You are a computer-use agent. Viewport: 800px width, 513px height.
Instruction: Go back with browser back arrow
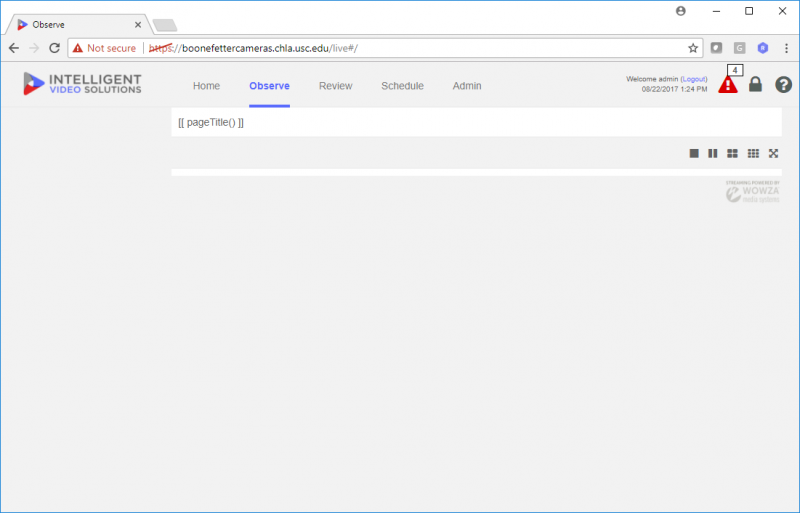14,48
